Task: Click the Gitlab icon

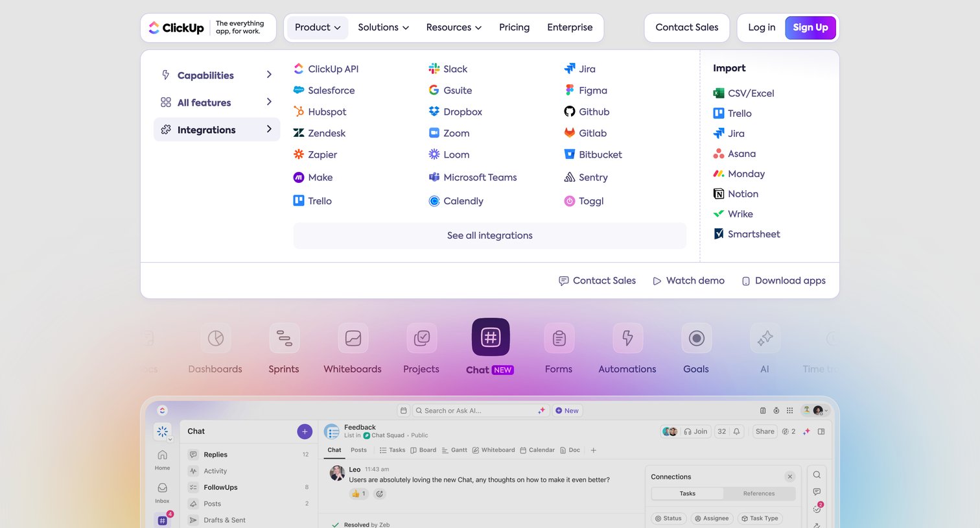Action: [570, 133]
